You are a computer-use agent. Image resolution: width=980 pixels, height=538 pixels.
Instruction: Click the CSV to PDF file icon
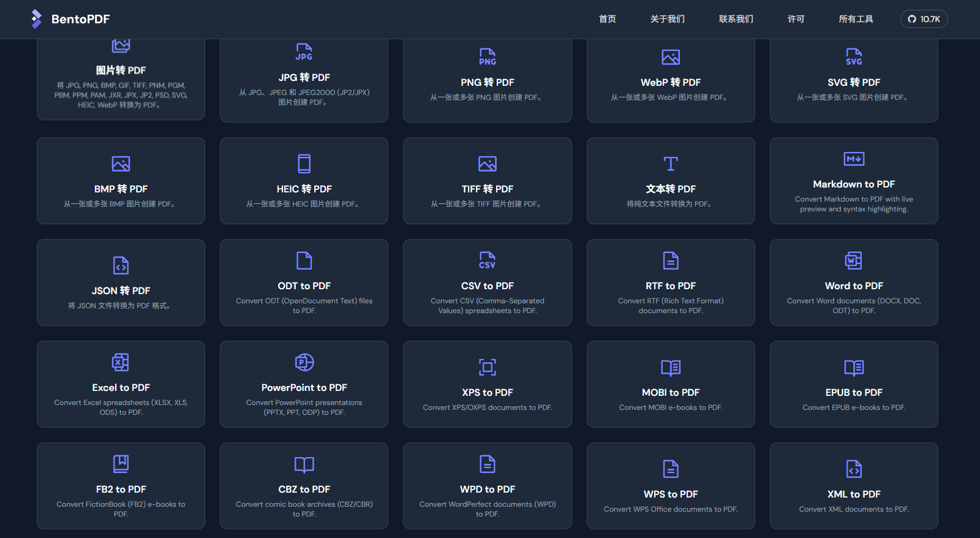click(488, 260)
